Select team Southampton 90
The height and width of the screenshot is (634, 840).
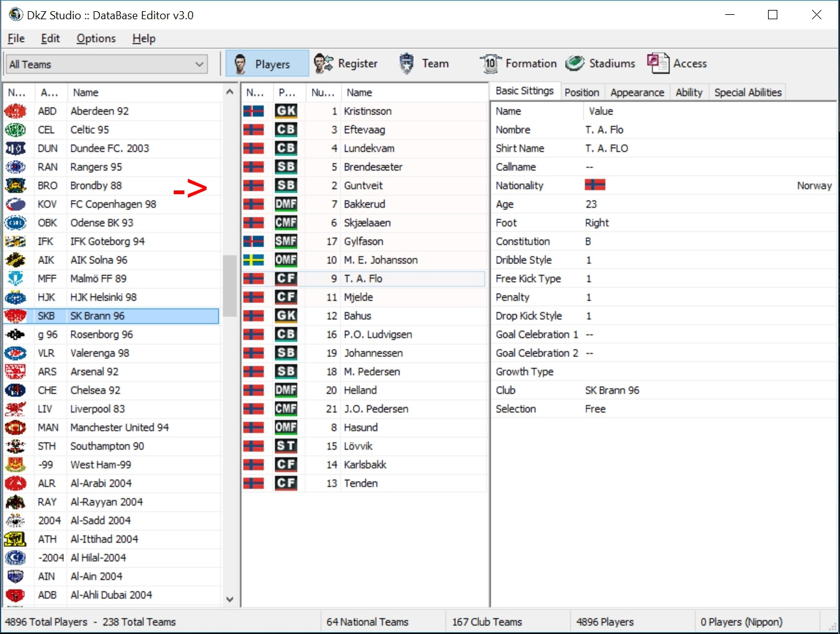click(112, 446)
